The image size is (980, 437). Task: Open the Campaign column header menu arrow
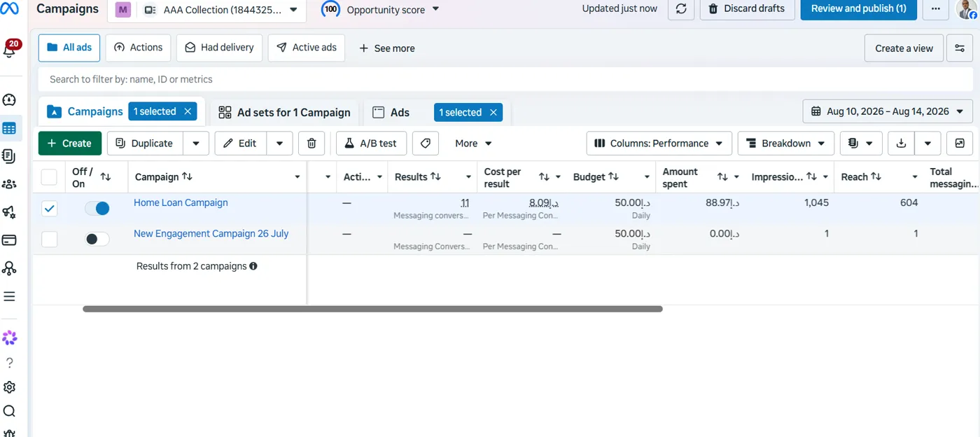297,177
